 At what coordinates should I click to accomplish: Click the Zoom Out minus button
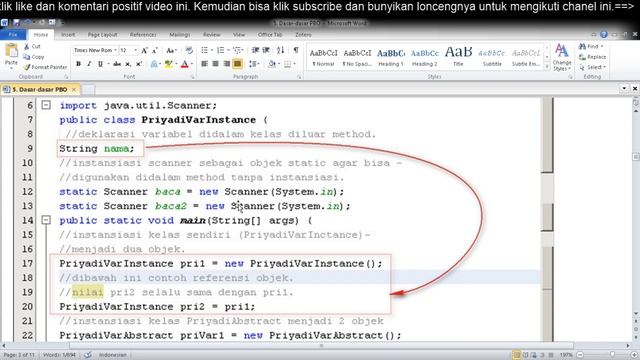[580, 355]
